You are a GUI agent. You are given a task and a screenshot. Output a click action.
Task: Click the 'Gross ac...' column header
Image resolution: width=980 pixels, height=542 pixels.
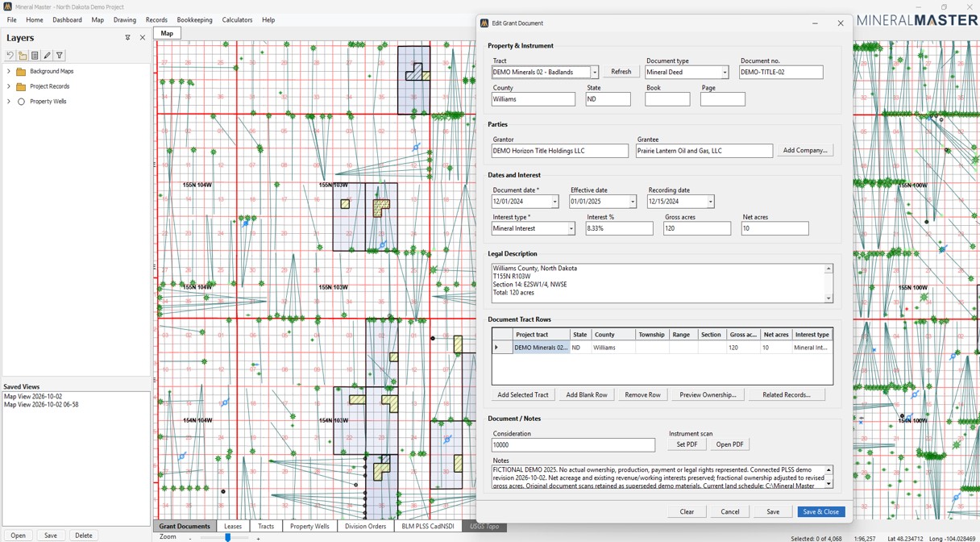[x=743, y=335]
